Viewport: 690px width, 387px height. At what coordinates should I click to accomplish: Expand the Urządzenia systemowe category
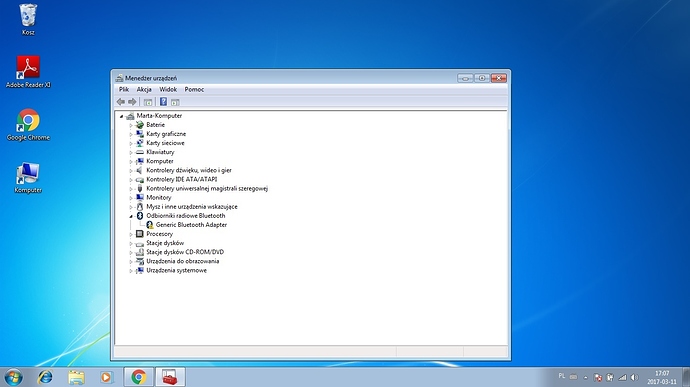(131, 271)
